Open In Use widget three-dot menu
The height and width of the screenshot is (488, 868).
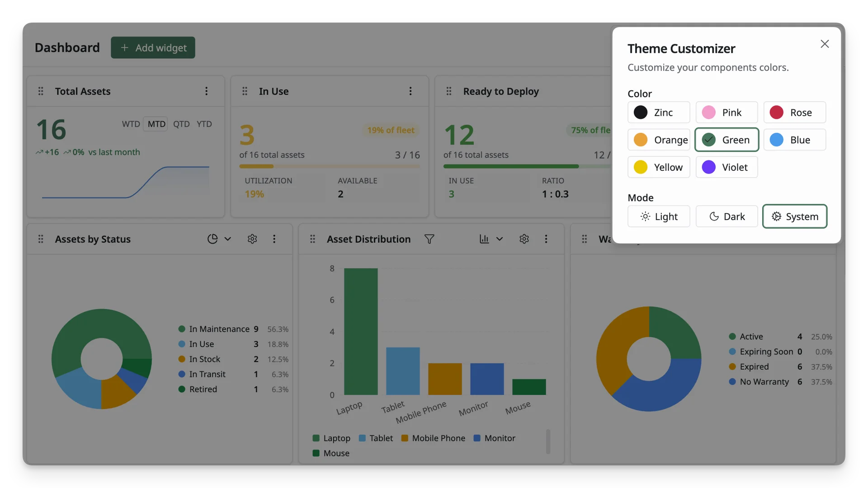pyautogui.click(x=410, y=91)
